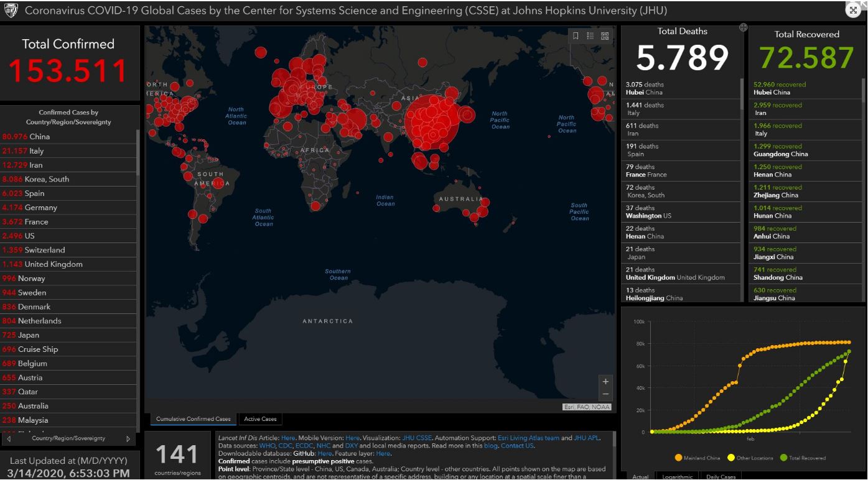Viewport: 868px width, 480px height.
Task: Open the map bookmarks icon
Action: coord(576,36)
